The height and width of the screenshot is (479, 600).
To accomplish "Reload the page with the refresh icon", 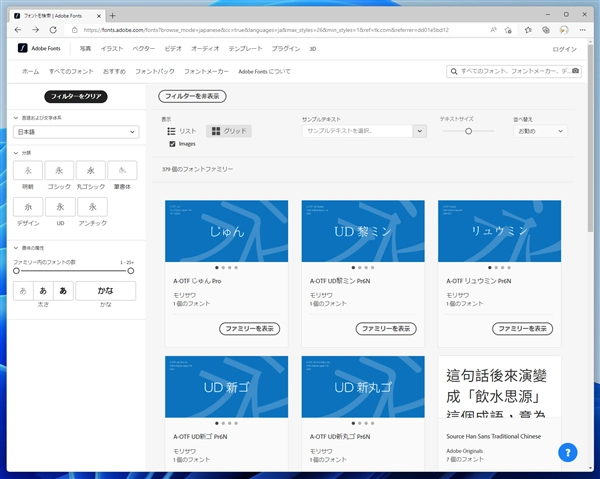I will (x=53, y=30).
